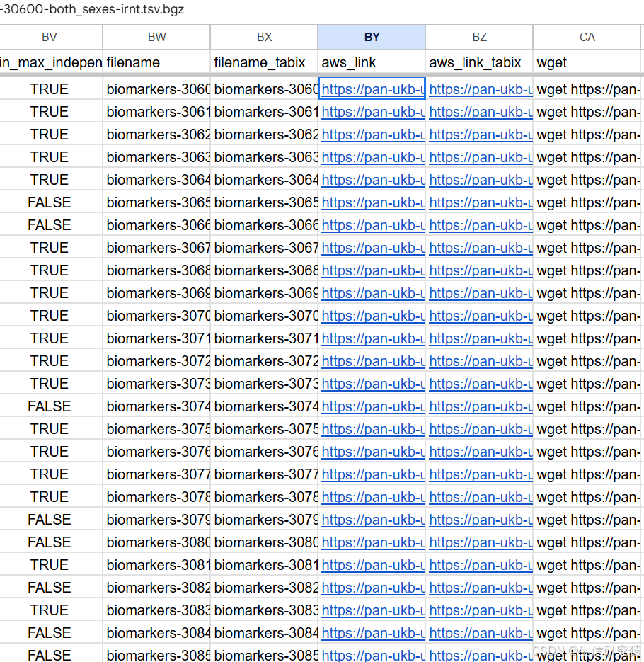
Task: Select wget cell in biomarkers-3068 row
Action: [587, 270]
